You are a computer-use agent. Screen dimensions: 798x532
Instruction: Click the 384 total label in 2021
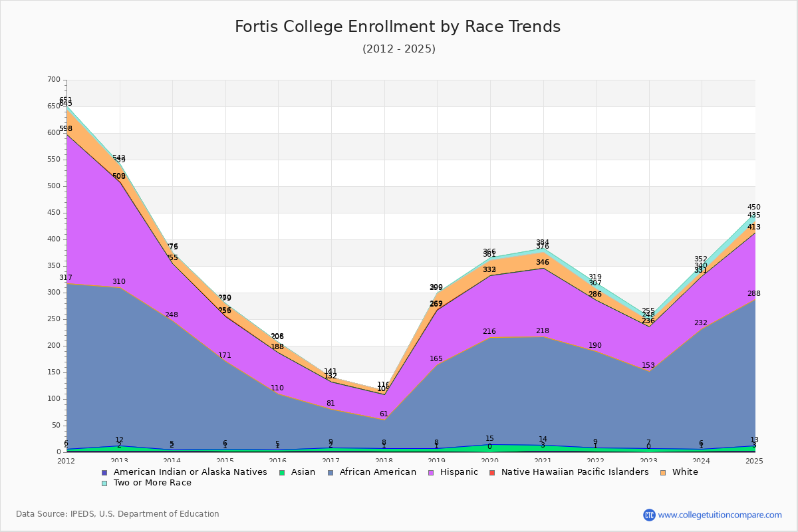pyautogui.click(x=543, y=243)
